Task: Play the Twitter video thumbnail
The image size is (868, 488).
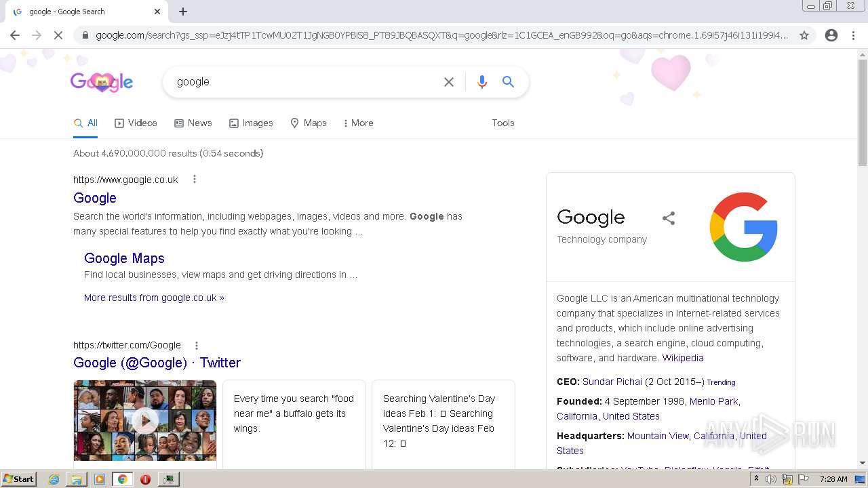Action: (x=145, y=421)
